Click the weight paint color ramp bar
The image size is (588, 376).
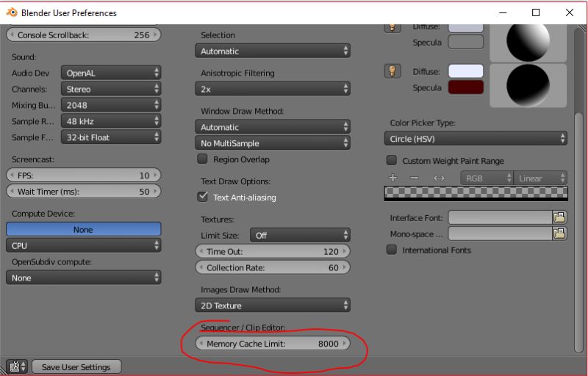click(x=476, y=193)
